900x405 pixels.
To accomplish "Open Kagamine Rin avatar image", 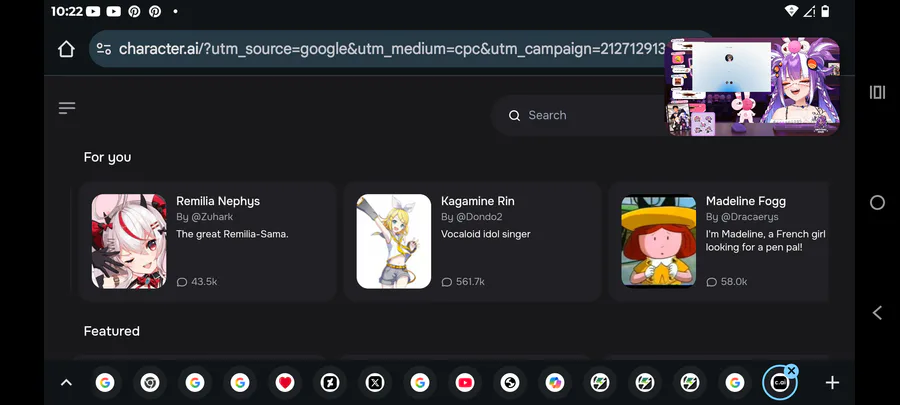I will tap(394, 241).
